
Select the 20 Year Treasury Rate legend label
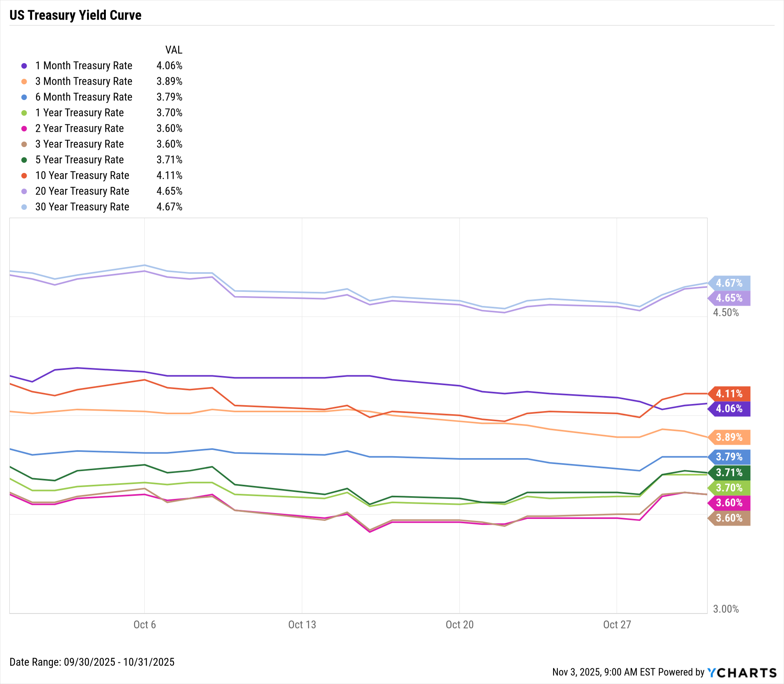pos(82,191)
